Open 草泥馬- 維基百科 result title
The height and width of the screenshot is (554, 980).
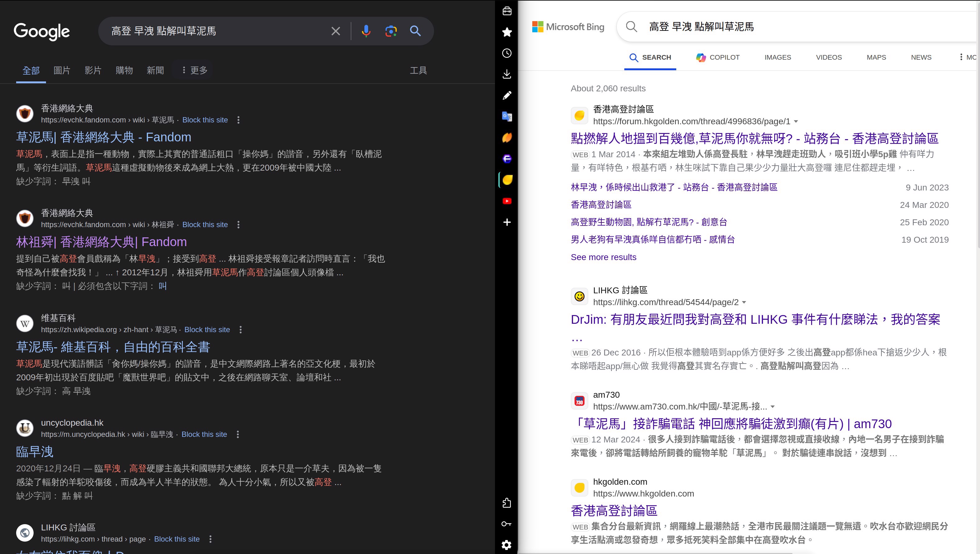coord(113,347)
